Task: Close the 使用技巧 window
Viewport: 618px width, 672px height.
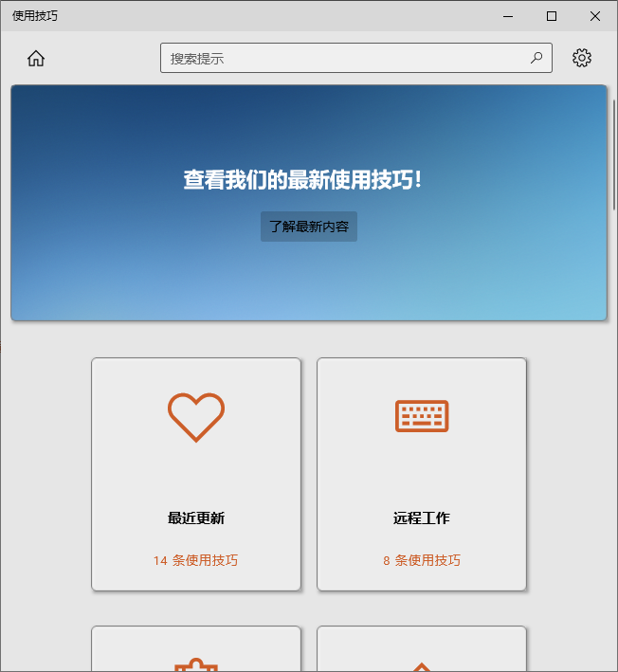Action: tap(595, 16)
